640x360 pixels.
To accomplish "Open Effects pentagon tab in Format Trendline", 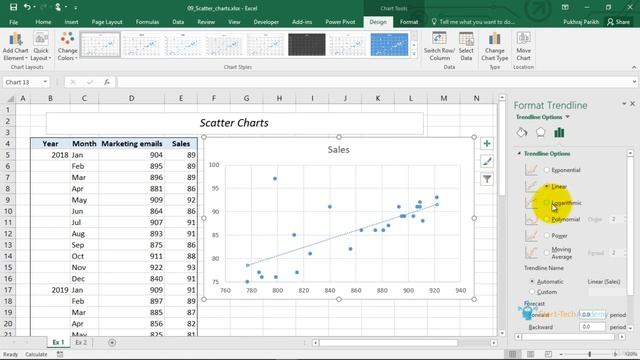I will [x=540, y=133].
